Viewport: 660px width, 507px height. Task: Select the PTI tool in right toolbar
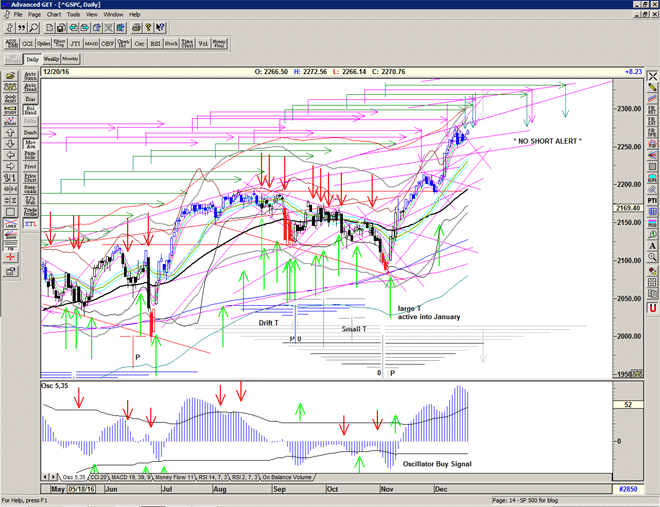pyautogui.click(x=652, y=200)
